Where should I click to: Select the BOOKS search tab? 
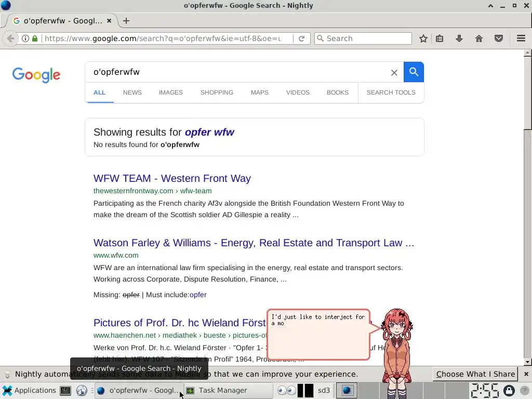[338, 92]
